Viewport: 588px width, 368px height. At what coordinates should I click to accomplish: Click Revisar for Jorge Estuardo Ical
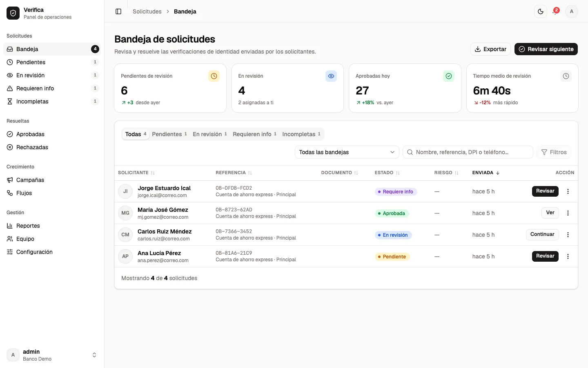point(545,191)
